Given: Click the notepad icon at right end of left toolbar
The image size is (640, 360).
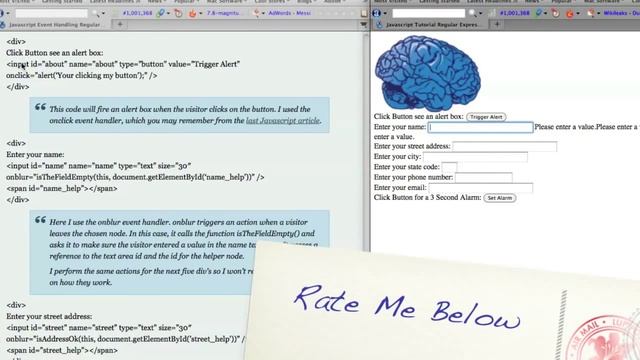Looking at the screenshot, I should click(364, 13).
